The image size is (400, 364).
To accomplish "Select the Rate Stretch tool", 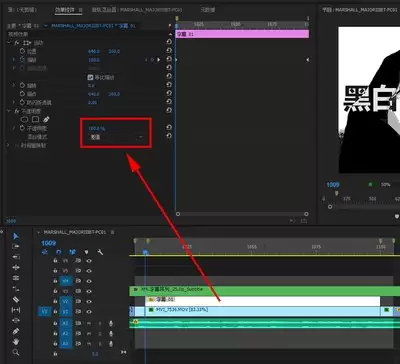I will (x=16, y=289).
